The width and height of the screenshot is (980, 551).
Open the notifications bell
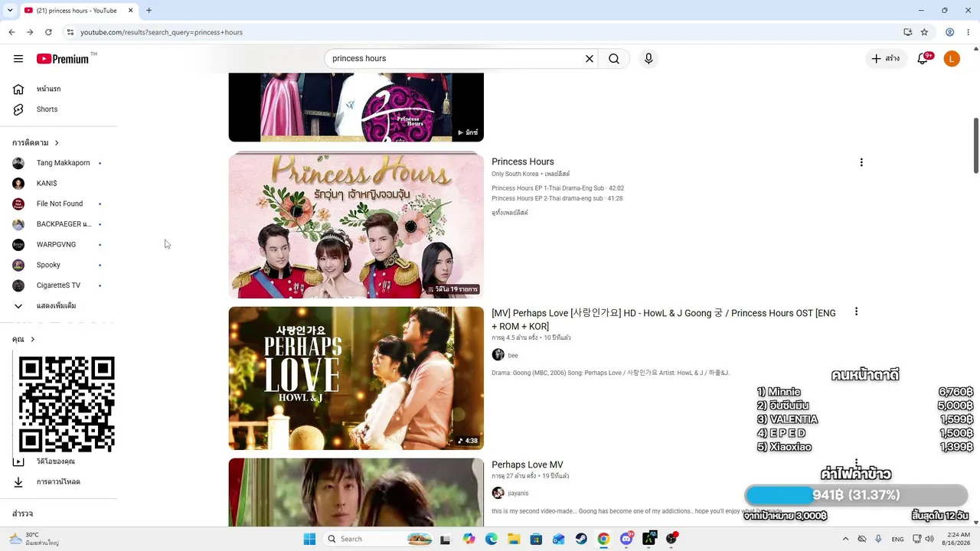tap(923, 59)
